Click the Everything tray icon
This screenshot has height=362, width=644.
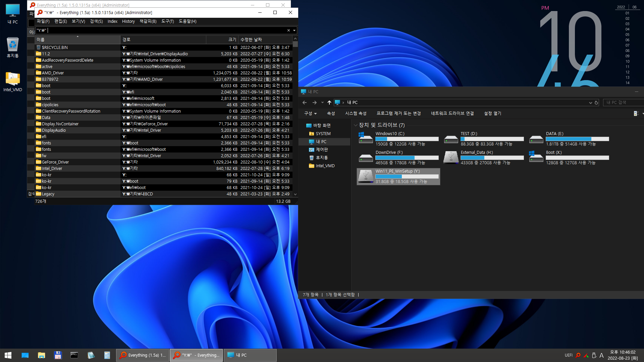point(578,355)
